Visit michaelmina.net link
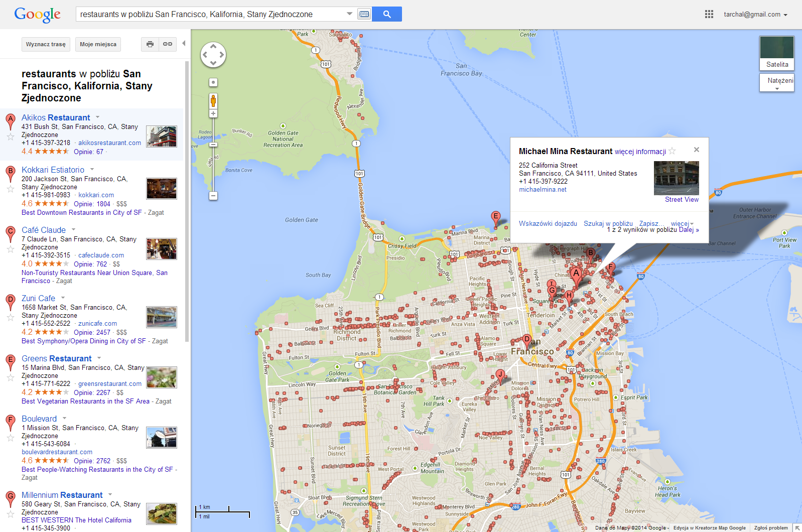Viewport: 802px width, 532px height. (x=543, y=189)
